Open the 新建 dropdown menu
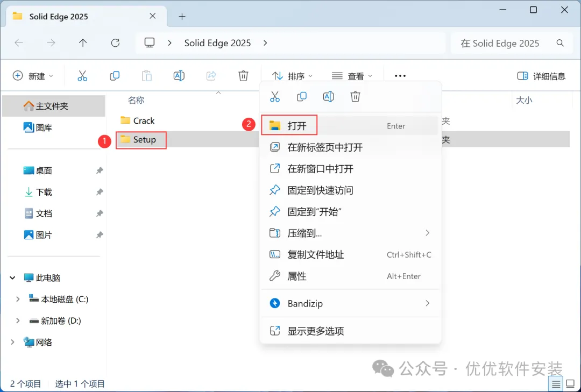Image resolution: width=581 pixels, height=392 pixels. pyautogui.click(x=33, y=76)
